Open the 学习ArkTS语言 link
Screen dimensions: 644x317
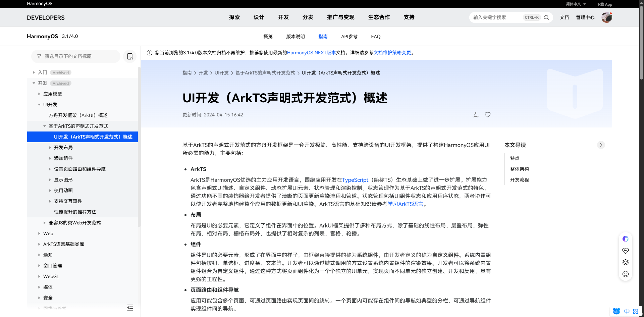click(406, 204)
